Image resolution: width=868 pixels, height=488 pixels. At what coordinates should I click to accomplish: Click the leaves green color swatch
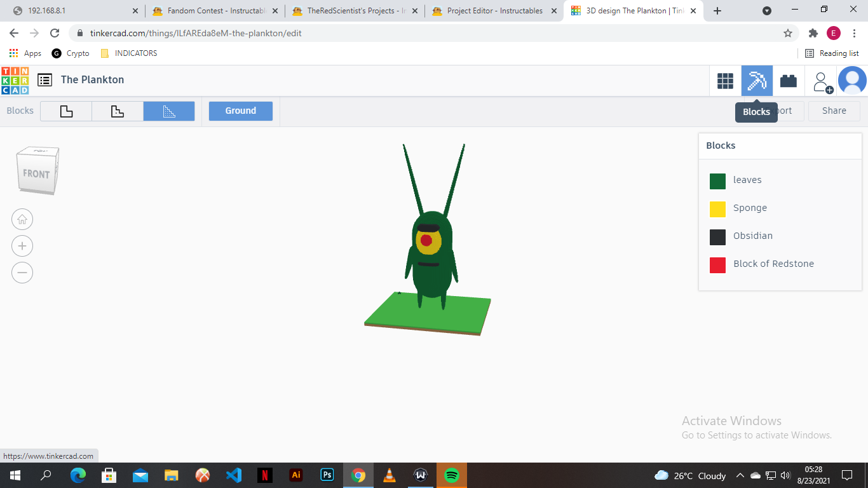point(717,181)
